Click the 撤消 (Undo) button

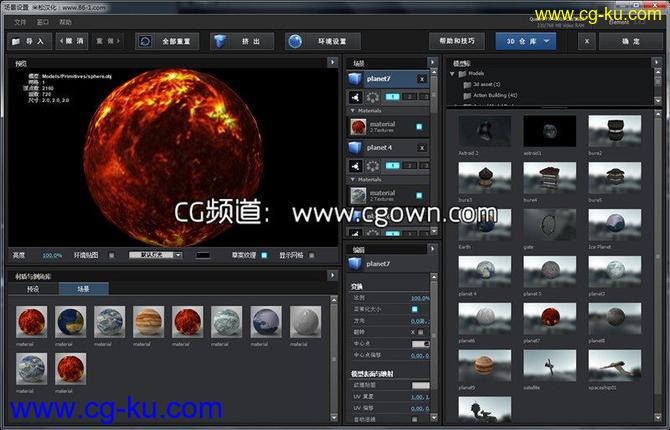[x=72, y=41]
